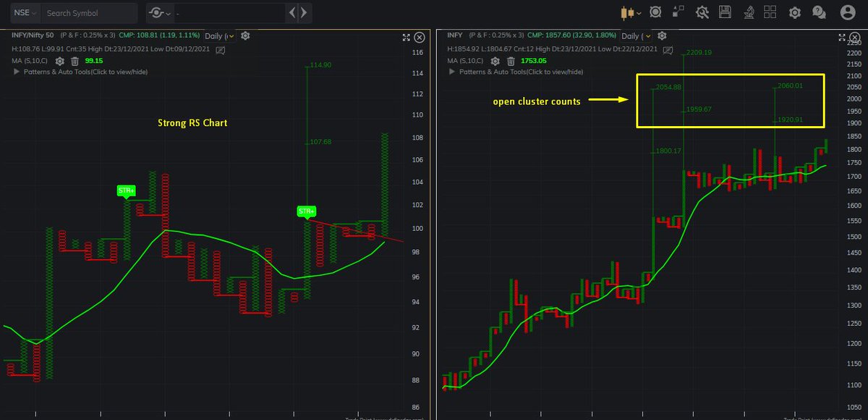
Task: Click CMP: 1857.60 on the INFY chart
Action: pos(573,35)
